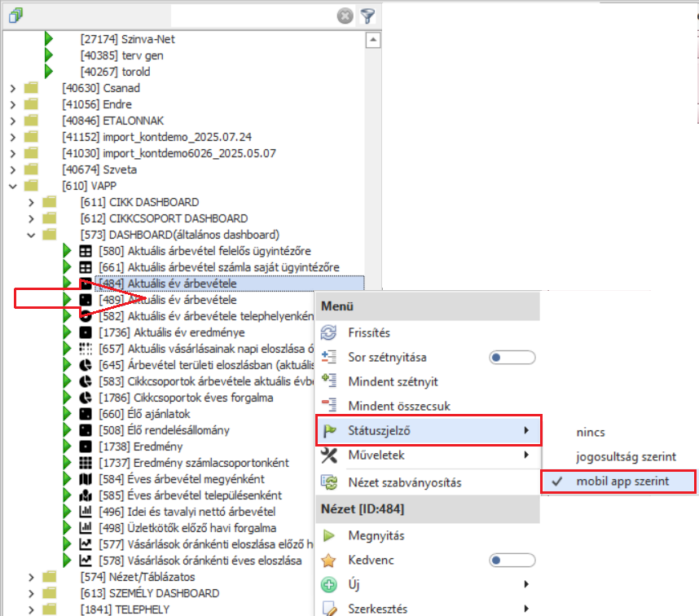Click the Kedvenc star icon
This screenshot has width=699, height=616.
pos(329,561)
